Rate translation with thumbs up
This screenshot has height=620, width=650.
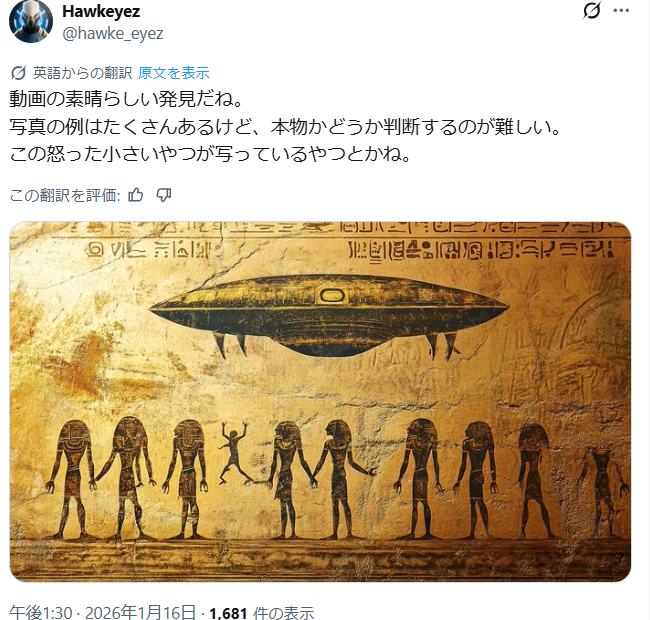(136, 194)
